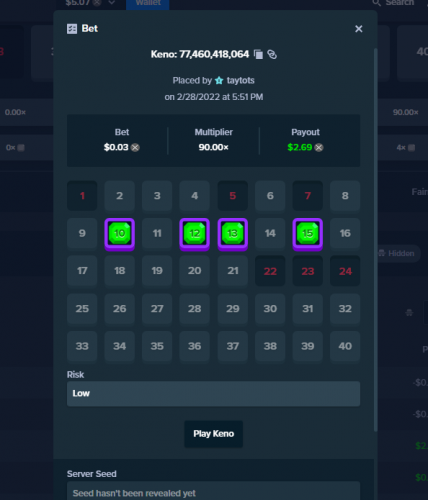The height and width of the screenshot is (500, 428).
Task: Click Keno tile number 5
Action: (x=233, y=196)
